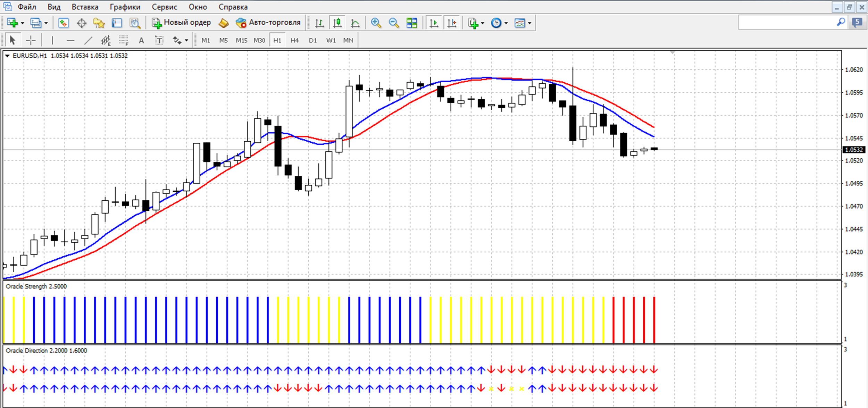Viewport: 868px width, 408px height.
Task: Open the chat notifications icon showing 5
Action: click(x=857, y=23)
